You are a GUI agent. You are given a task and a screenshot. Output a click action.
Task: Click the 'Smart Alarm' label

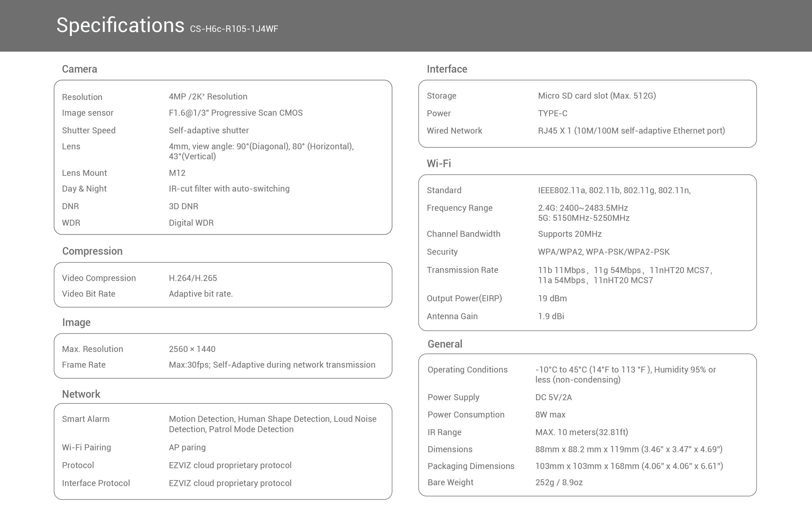click(x=86, y=419)
